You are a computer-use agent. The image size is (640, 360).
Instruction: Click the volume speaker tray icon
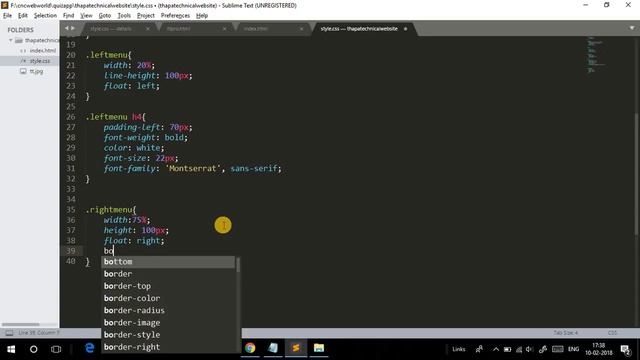pos(529,349)
